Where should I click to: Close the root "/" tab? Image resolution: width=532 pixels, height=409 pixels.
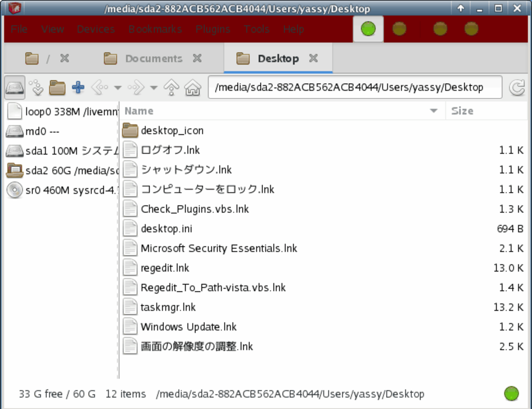pos(65,58)
